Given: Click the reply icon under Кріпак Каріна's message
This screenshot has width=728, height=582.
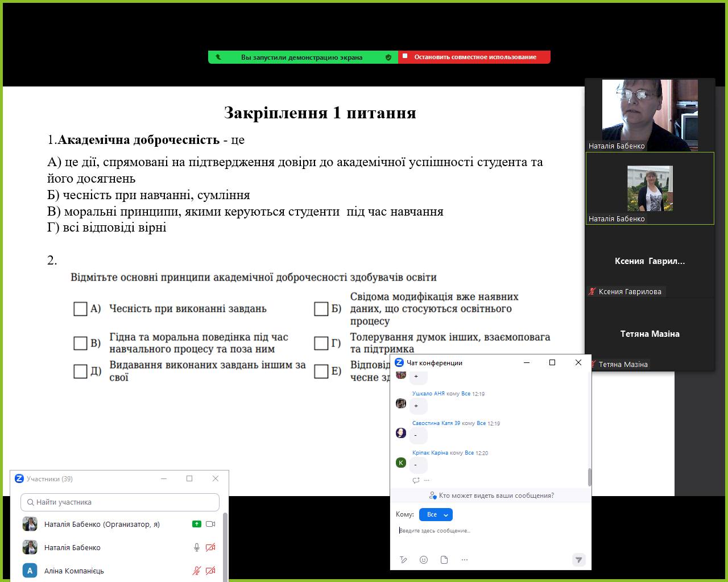Looking at the screenshot, I should (x=416, y=480).
